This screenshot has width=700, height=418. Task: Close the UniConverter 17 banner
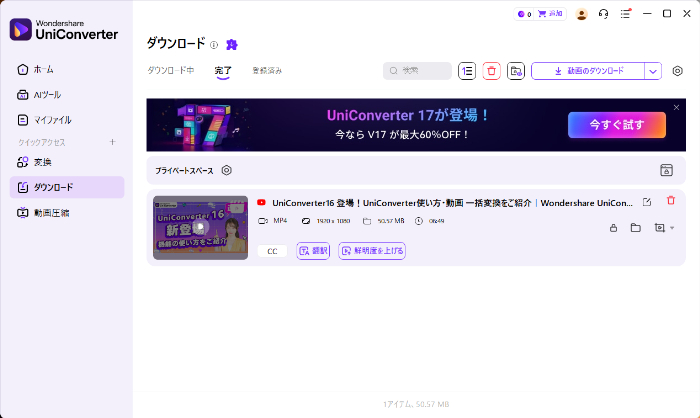pos(676,108)
